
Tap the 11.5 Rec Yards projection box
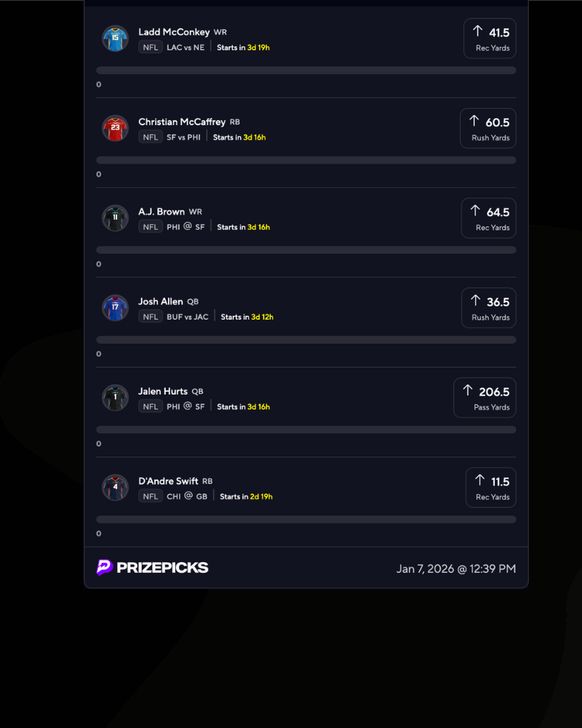click(x=490, y=488)
